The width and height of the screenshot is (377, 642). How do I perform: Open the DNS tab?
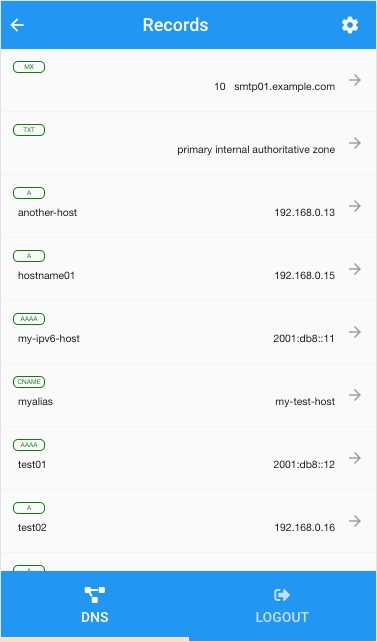tap(95, 605)
